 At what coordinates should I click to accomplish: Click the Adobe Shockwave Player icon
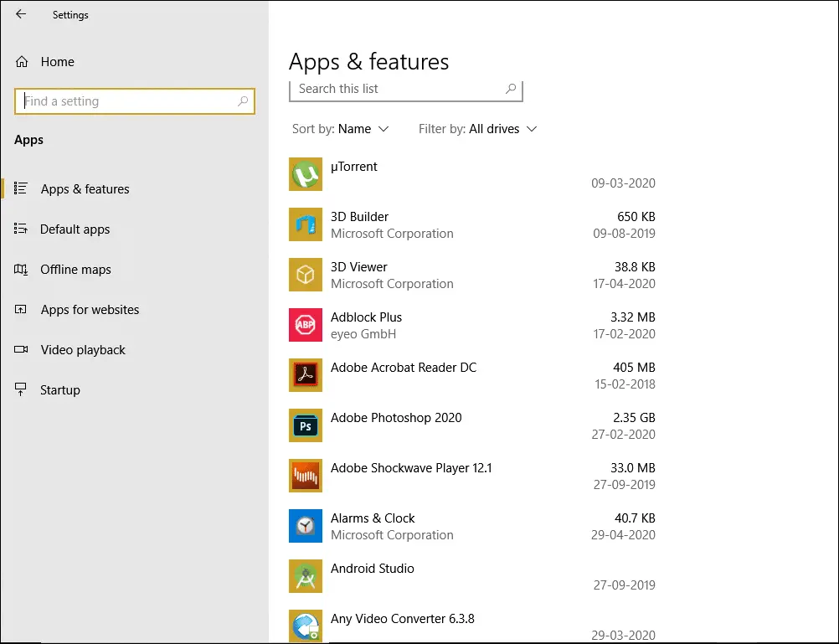306,476
